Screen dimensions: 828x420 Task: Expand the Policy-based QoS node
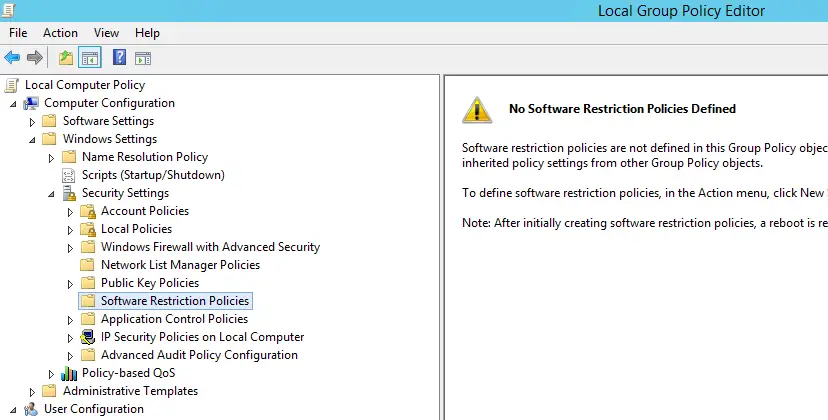[x=51, y=374]
